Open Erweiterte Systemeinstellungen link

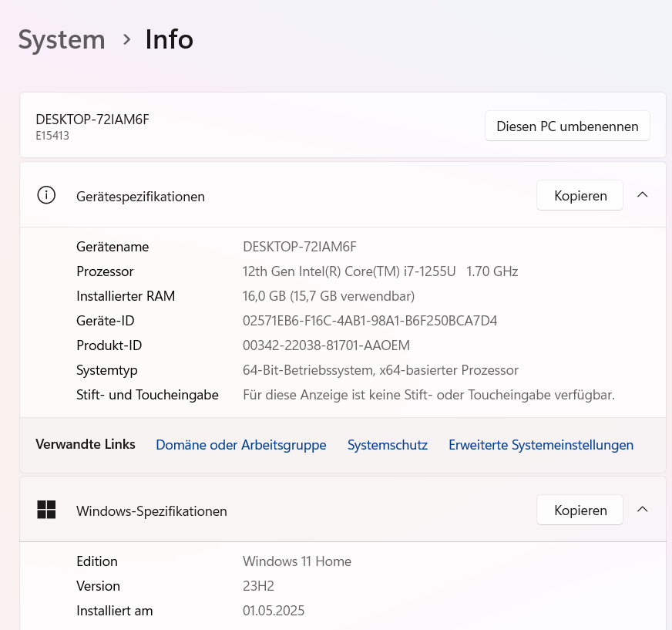click(x=541, y=445)
